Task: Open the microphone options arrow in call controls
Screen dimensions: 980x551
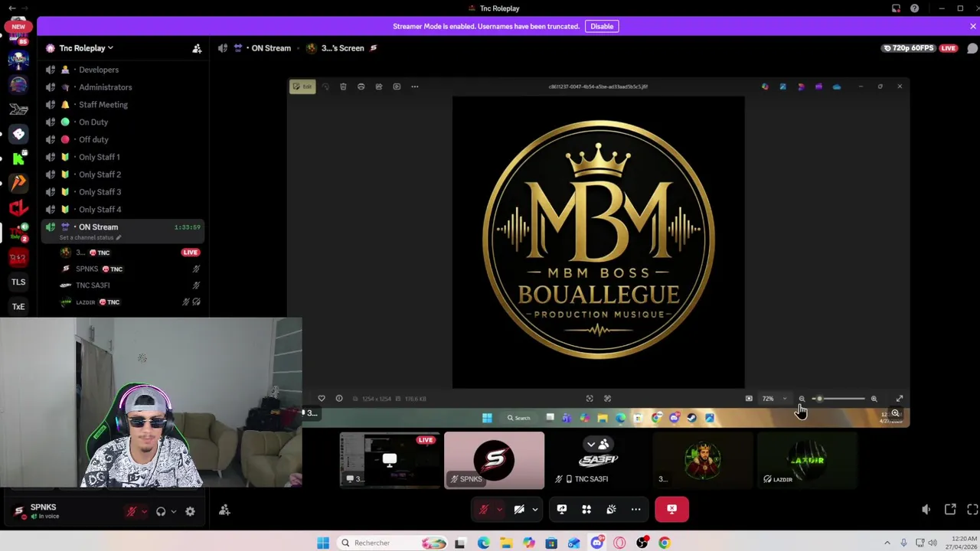Action: coord(499,510)
